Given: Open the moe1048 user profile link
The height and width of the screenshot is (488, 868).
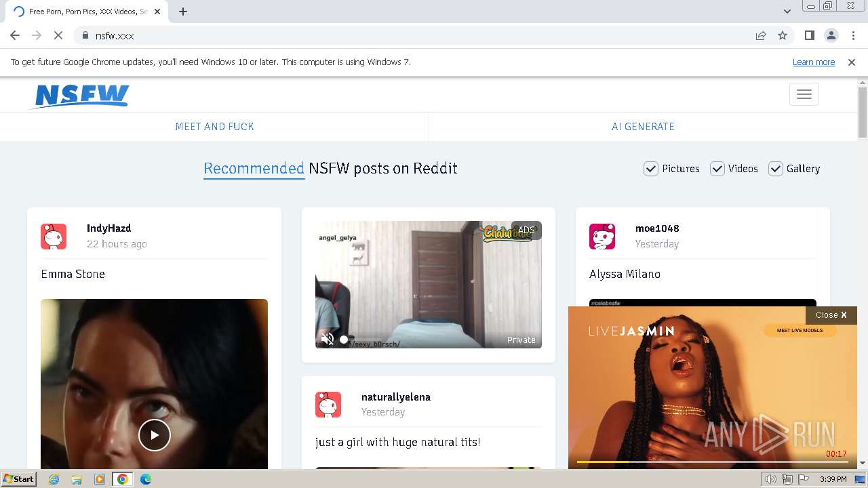Looking at the screenshot, I should point(657,228).
